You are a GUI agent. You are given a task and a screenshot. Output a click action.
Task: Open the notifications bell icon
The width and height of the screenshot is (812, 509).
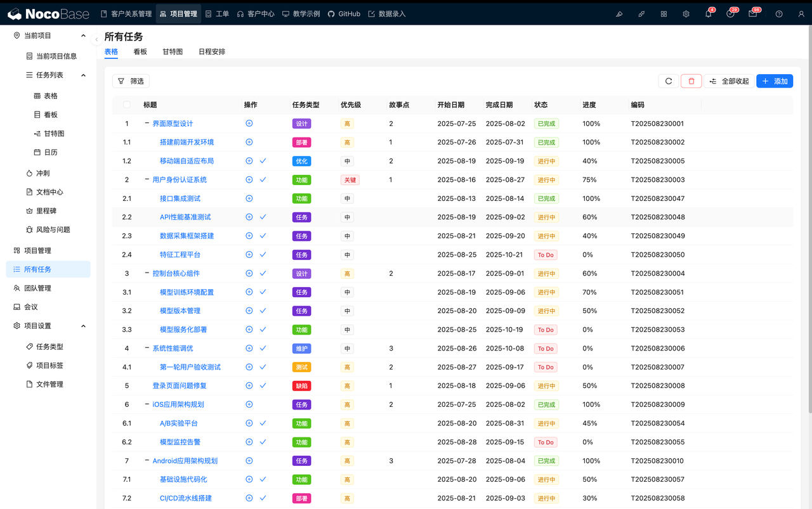tap(708, 14)
